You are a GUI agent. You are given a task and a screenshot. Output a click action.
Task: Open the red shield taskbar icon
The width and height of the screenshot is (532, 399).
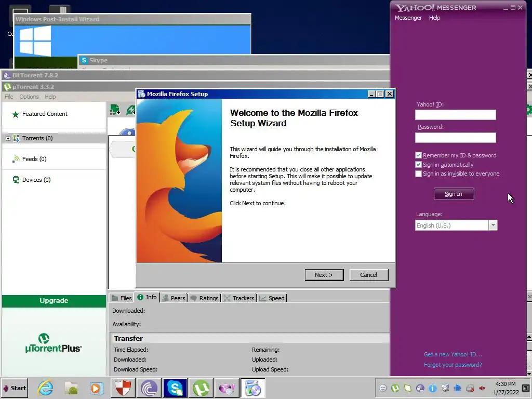(x=123, y=388)
